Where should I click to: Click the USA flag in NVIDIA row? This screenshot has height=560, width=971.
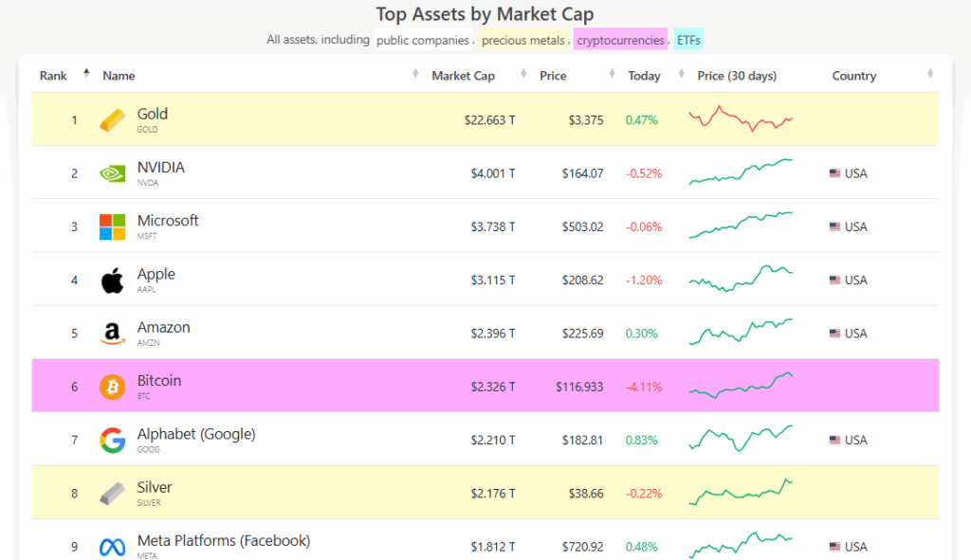click(x=834, y=173)
